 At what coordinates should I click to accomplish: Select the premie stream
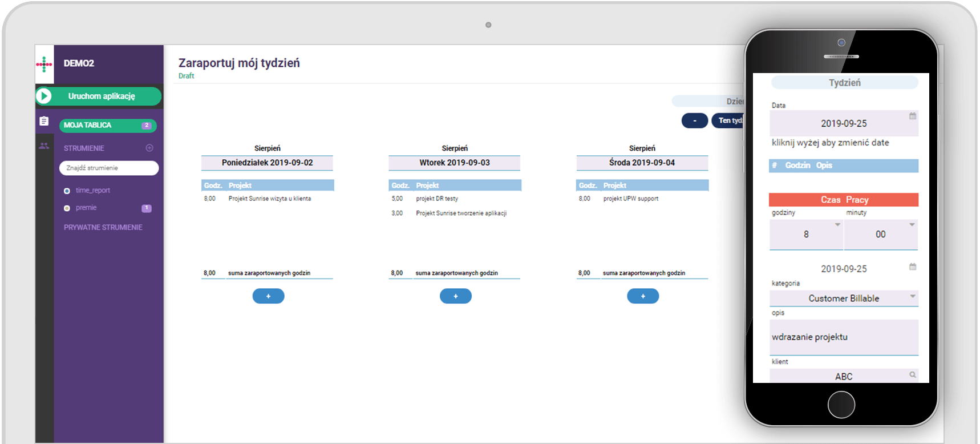pos(86,208)
